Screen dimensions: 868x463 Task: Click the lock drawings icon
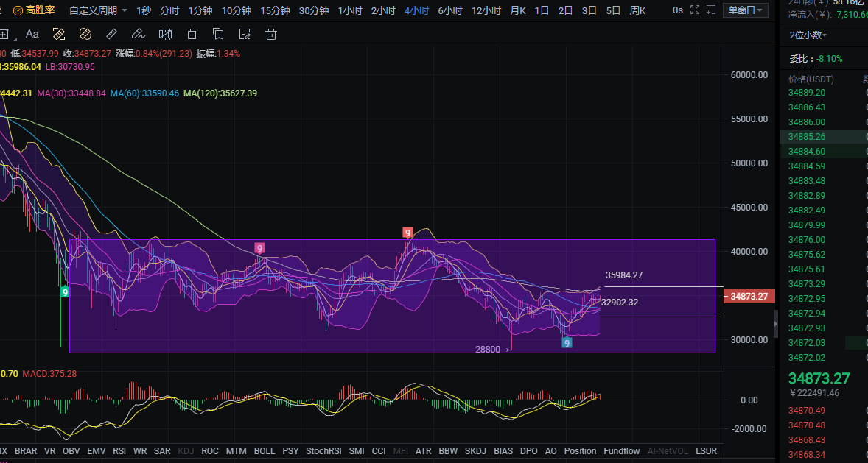192,34
